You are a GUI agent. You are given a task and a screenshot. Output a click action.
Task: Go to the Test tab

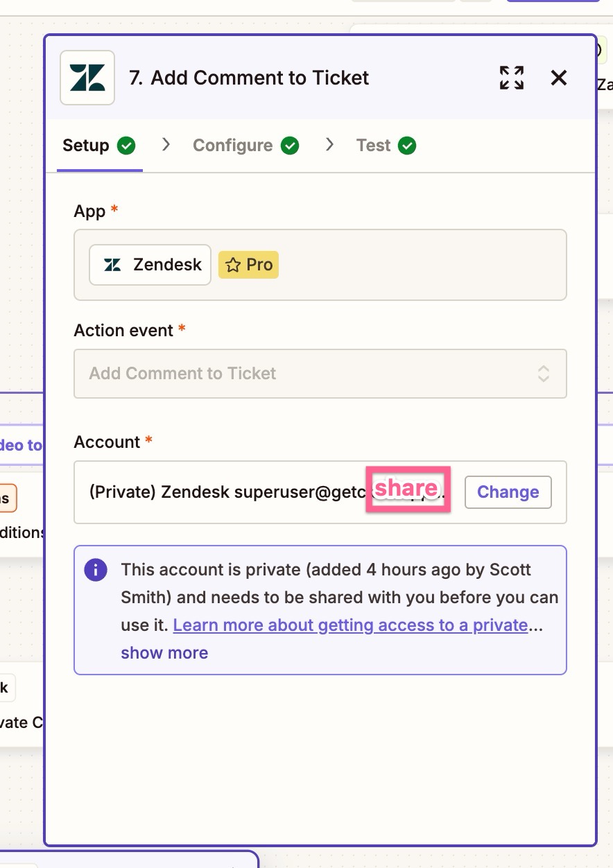pyautogui.click(x=386, y=146)
